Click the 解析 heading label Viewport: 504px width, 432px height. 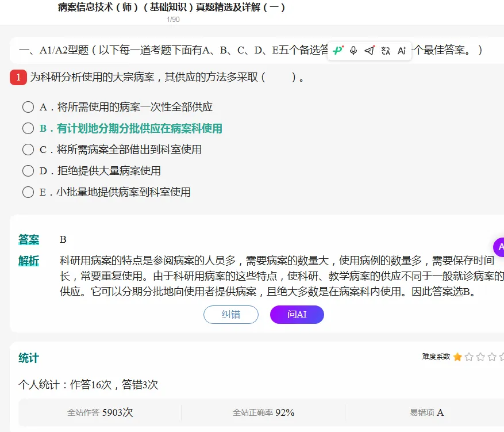[29, 261]
